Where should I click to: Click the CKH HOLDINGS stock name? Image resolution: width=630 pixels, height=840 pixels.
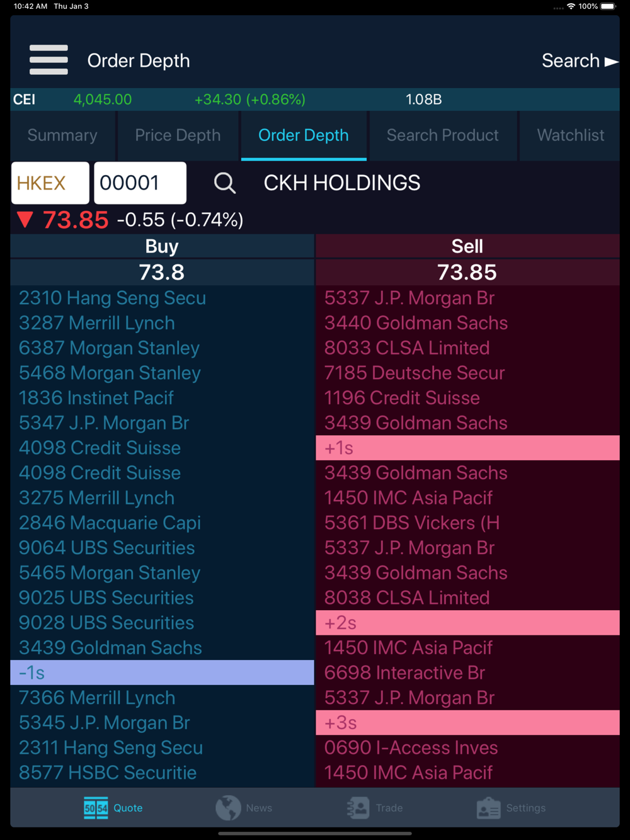coord(341,183)
